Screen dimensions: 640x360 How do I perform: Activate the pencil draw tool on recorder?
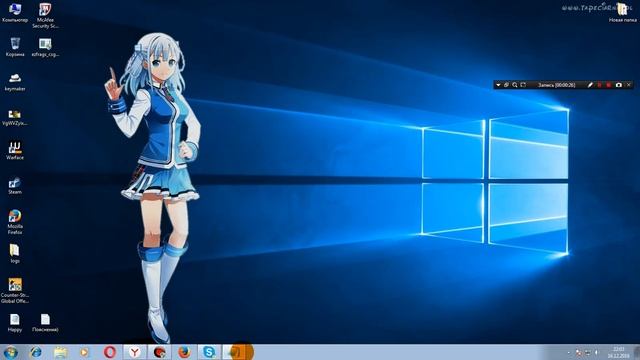pos(590,85)
